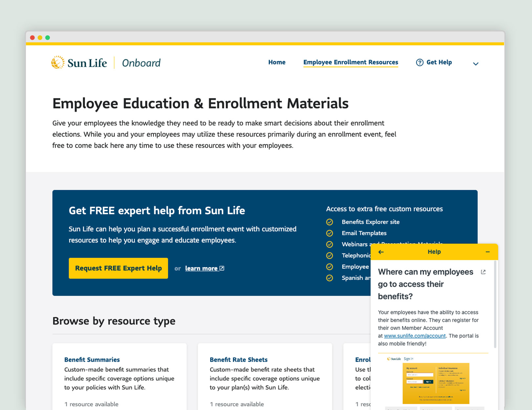Click checkmark icon beside Benefits Explorer site

coord(330,222)
